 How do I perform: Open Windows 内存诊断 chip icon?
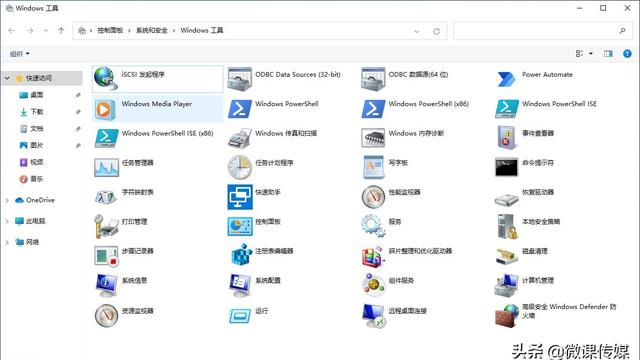coord(373,138)
